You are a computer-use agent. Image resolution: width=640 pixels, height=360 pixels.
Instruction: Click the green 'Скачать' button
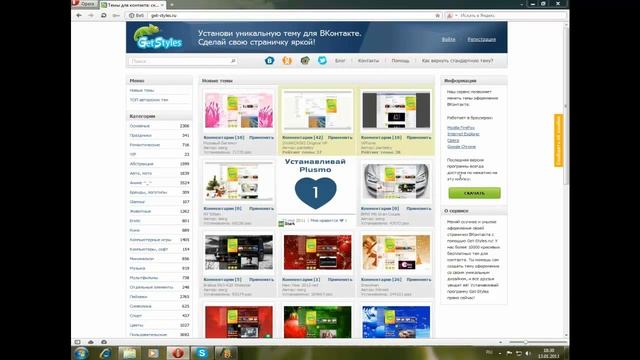point(474,193)
